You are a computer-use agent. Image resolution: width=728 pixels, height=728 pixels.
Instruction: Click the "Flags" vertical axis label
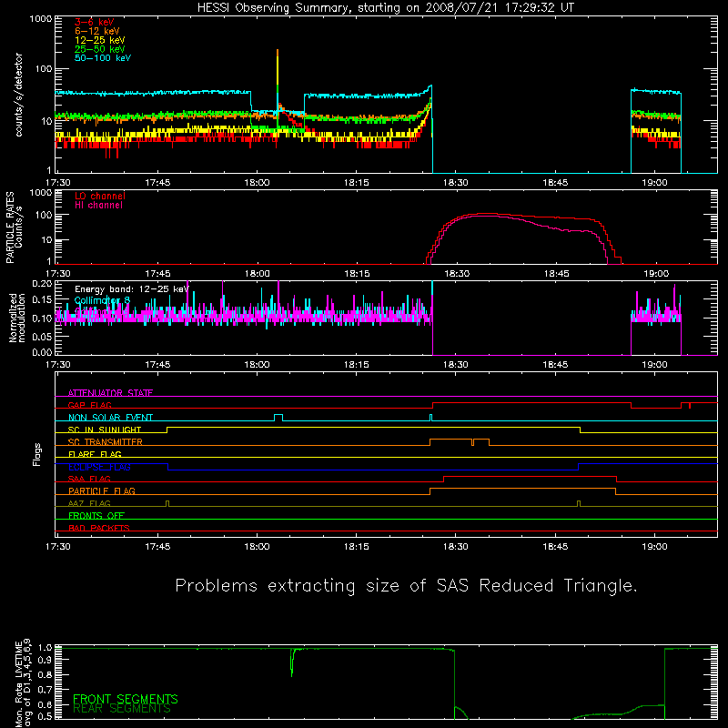tap(37, 454)
